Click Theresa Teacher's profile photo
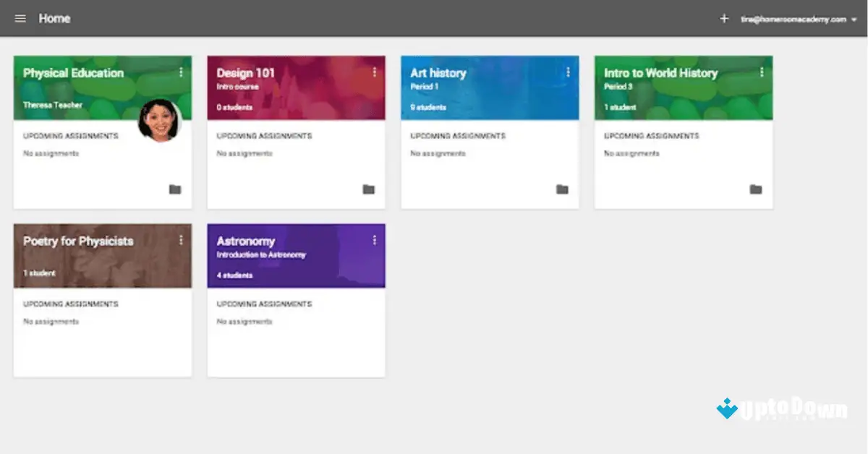 tap(161, 121)
